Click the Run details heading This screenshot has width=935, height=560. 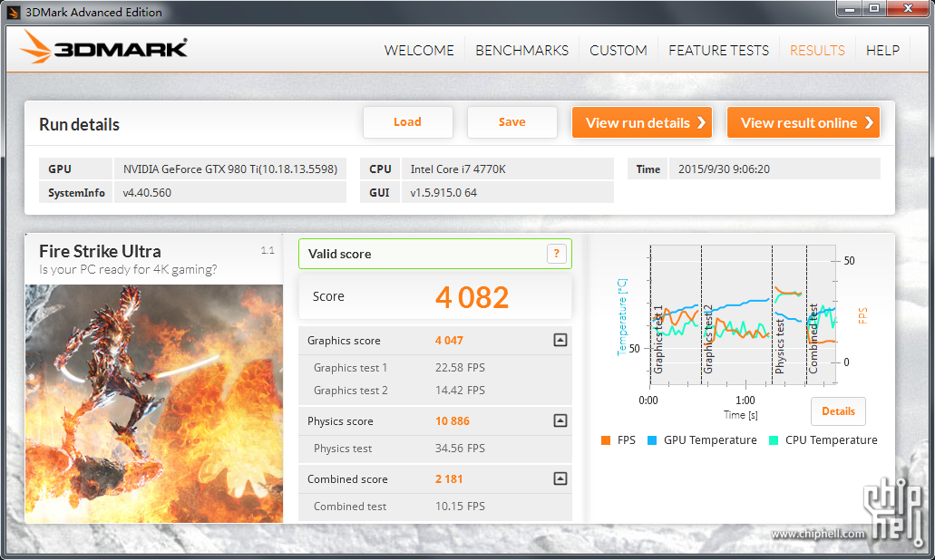(79, 124)
